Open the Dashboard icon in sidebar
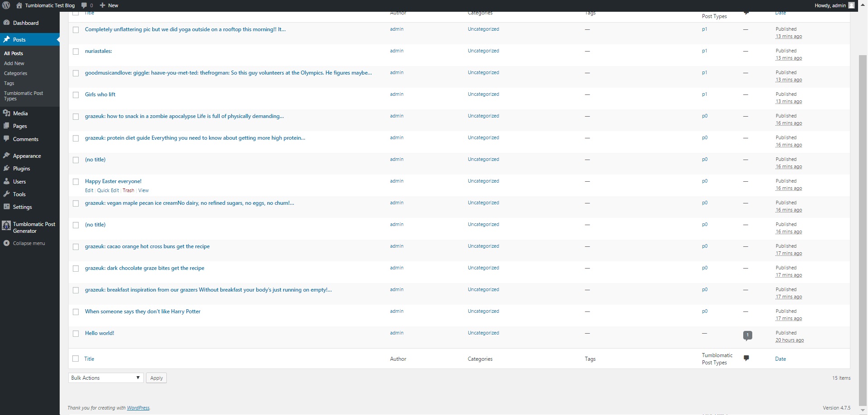The height and width of the screenshot is (415, 868). pos(6,23)
